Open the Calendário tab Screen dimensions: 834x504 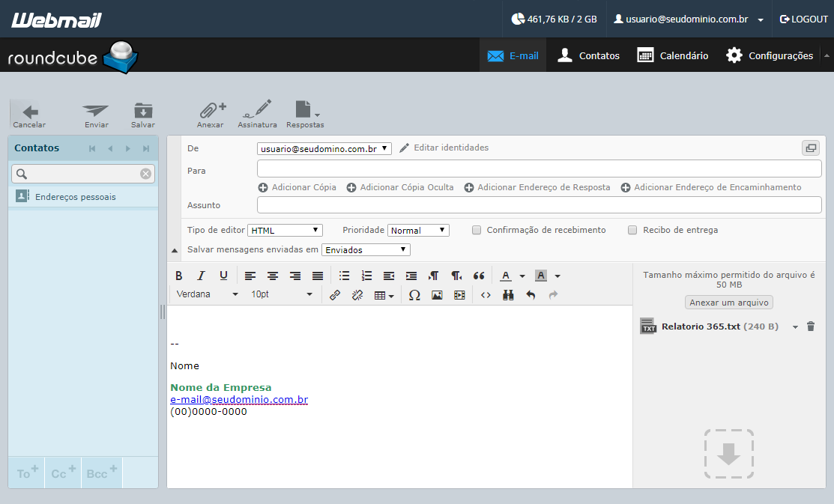tap(673, 55)
